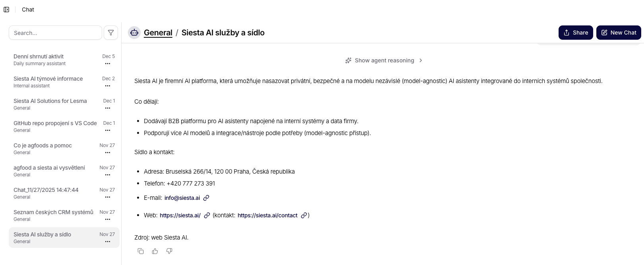This screenshot has width=644, height=265.
Task: Open options menu for Siesta AI týmové informace
Action: coord(108,86)
